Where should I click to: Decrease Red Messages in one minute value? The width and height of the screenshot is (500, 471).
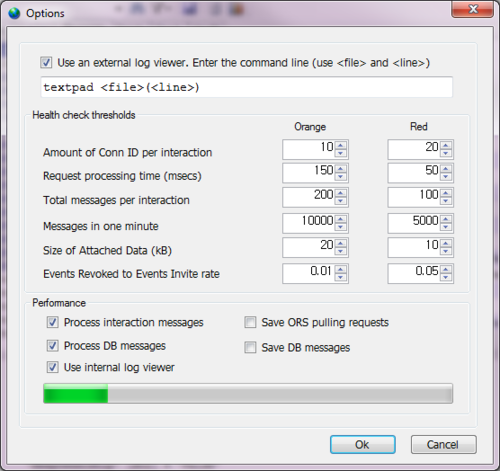click(446, 227)
